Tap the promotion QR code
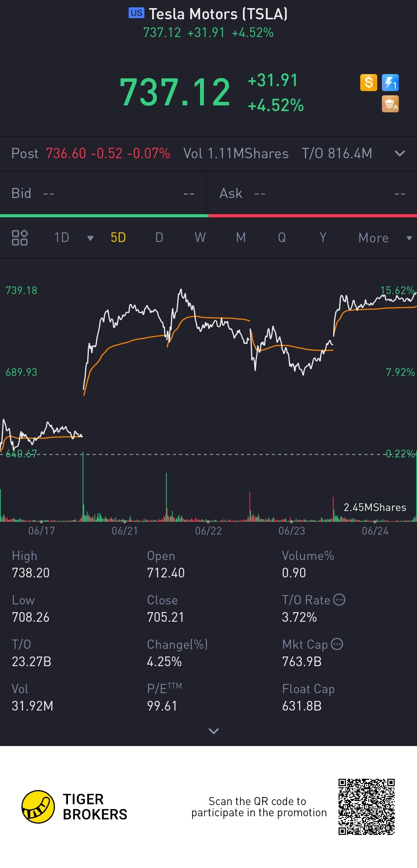417x868 pixels. (x=366, y=807)
